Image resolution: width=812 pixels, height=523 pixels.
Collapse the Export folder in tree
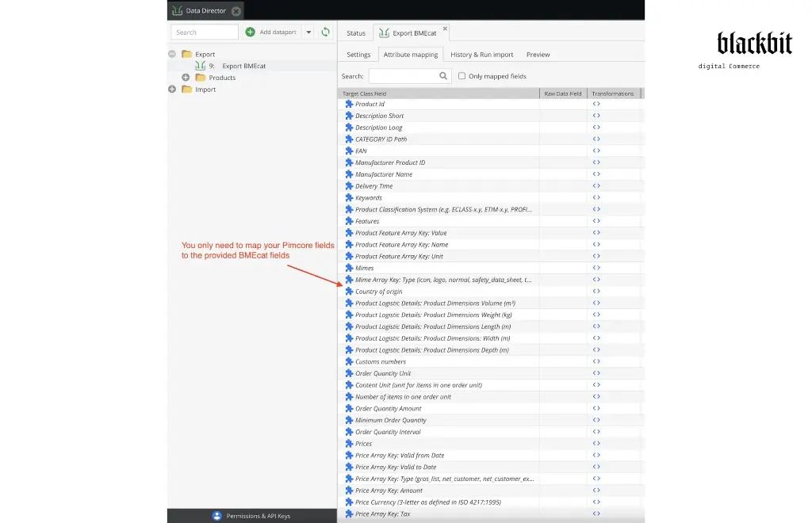(172, 54)
